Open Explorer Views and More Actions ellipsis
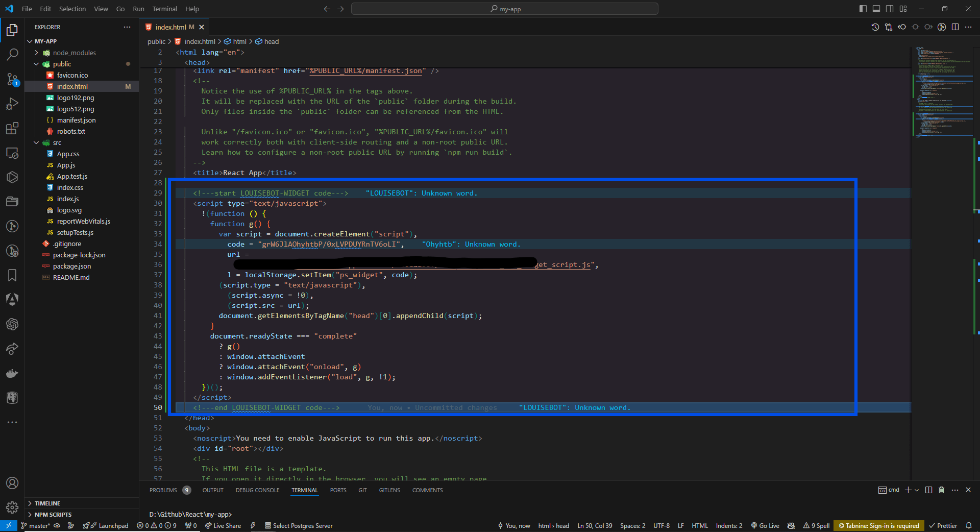Screen dimensions: 980x532 point(127,27)
